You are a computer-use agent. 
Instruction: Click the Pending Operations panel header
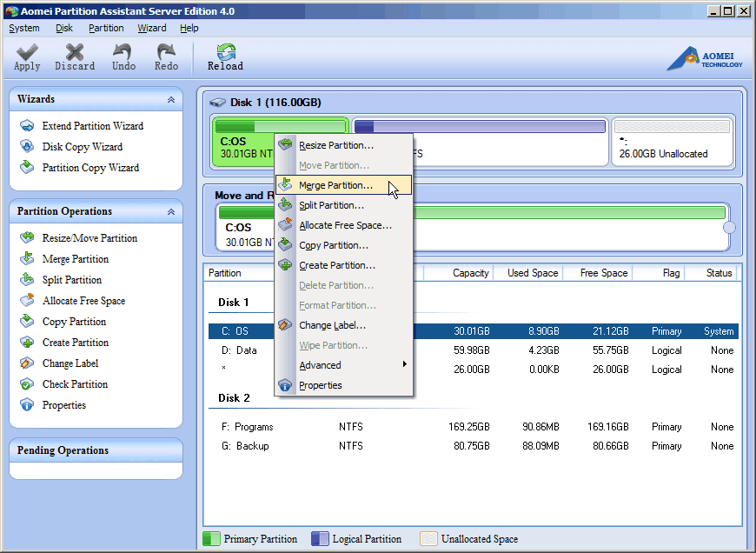96,450
